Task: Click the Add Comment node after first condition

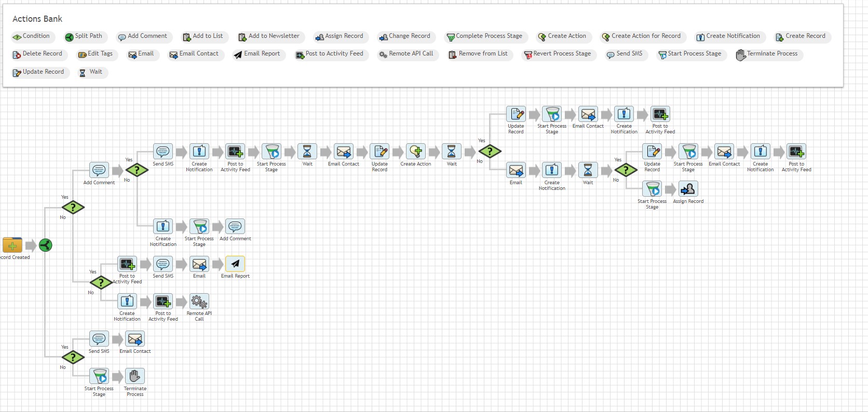Action: tap(99, 170)
